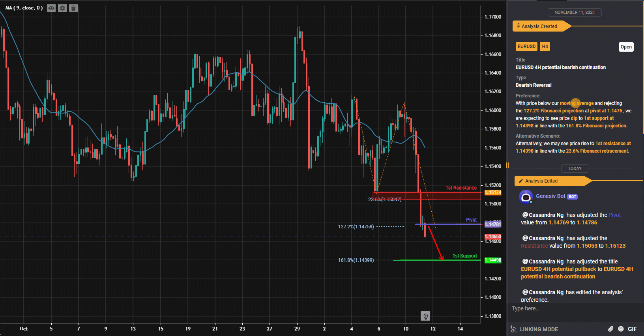Focus the 'Type here...' message field
This screenshot has height=336, width=644.
(575, 308)
